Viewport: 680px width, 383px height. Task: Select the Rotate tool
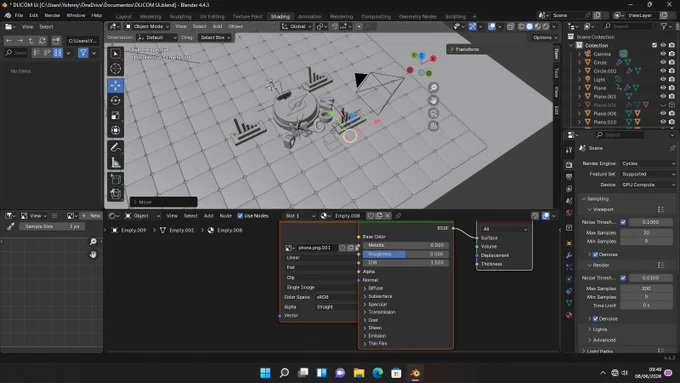click(x=115, y=101)
